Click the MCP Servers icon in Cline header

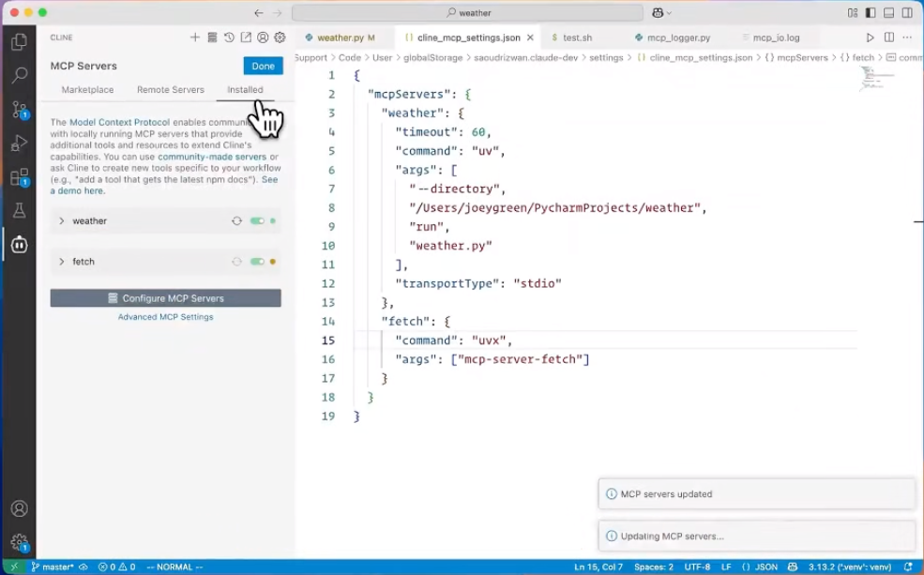coord(212,38)
